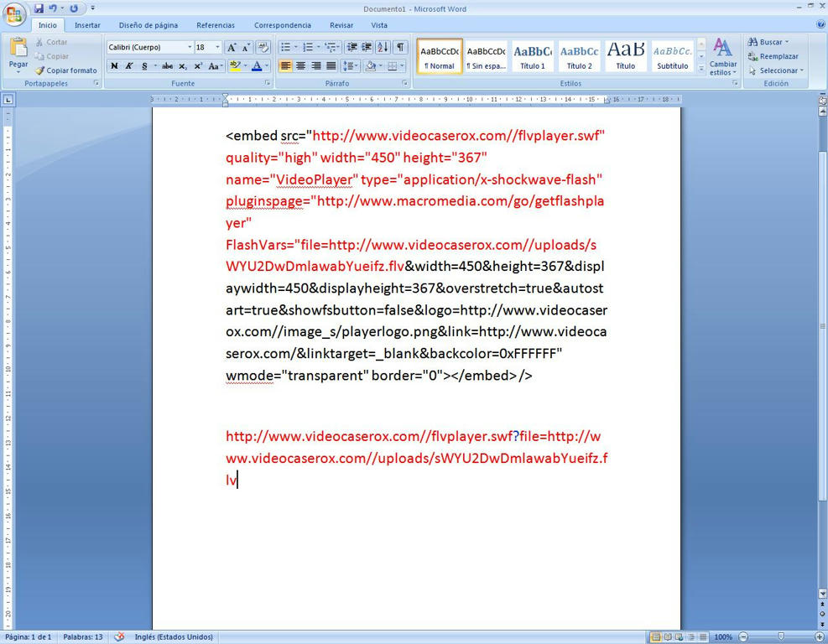The image size is (828, 644).
Task: Open the Diseño de página tab
Action: point(148,25)
